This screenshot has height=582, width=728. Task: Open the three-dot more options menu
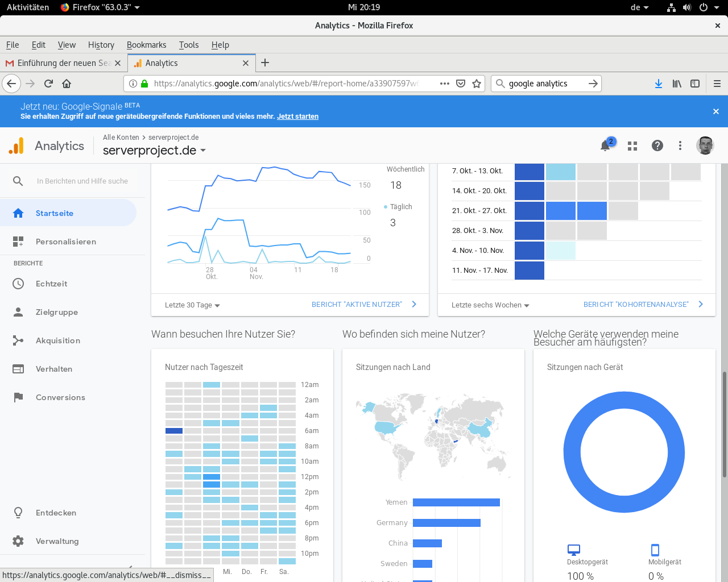(x=680, y=145)
